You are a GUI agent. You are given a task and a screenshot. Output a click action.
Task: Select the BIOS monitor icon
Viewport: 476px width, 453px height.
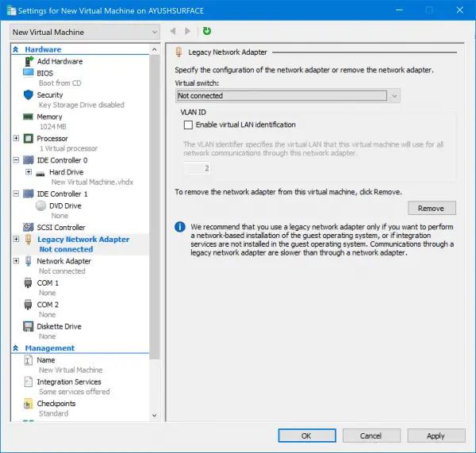29,73
